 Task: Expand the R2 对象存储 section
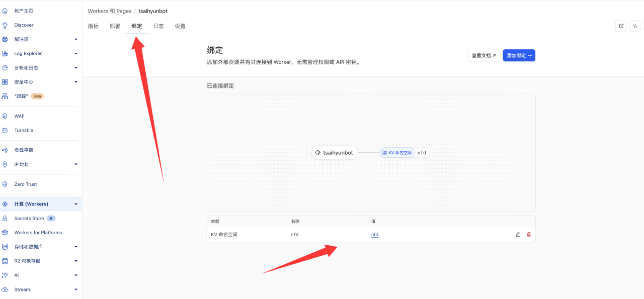pos(76,261)
